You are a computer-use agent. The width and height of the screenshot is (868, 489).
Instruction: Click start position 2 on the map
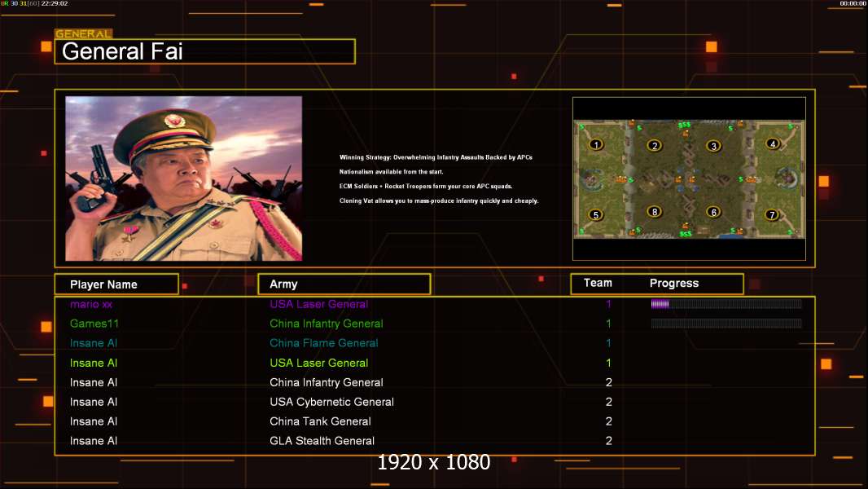pos(655,146)
